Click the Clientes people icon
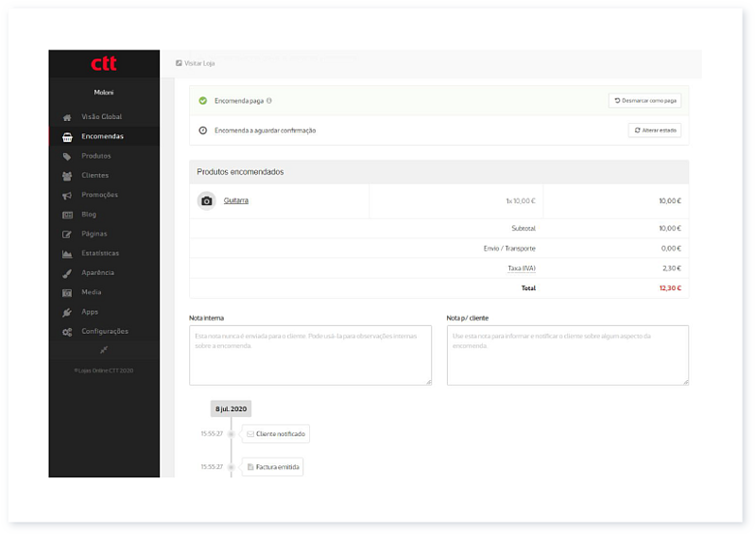756x536 pixels. click(x=67, y=176)
